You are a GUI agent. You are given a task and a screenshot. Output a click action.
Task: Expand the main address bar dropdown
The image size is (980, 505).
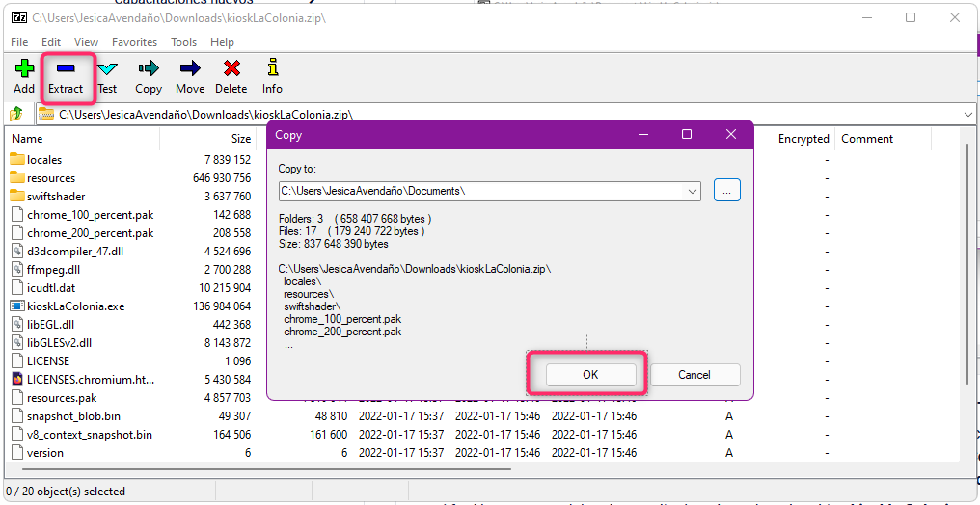tap(967, 114)
